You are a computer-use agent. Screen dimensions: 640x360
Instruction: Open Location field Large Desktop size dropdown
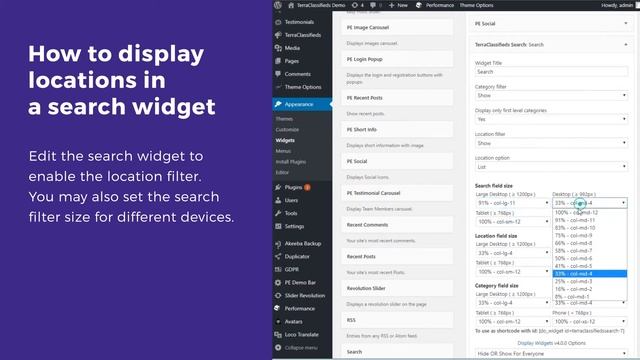point(513,253)
